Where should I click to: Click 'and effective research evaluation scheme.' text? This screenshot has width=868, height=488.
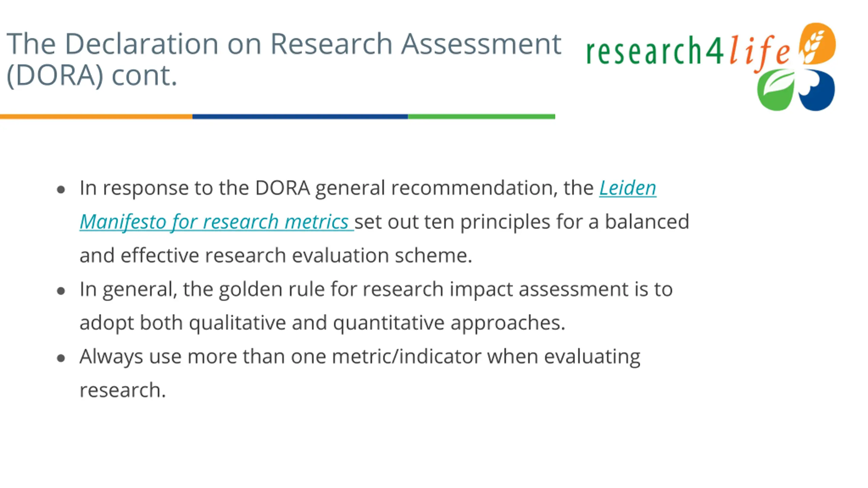pos(276,255)
